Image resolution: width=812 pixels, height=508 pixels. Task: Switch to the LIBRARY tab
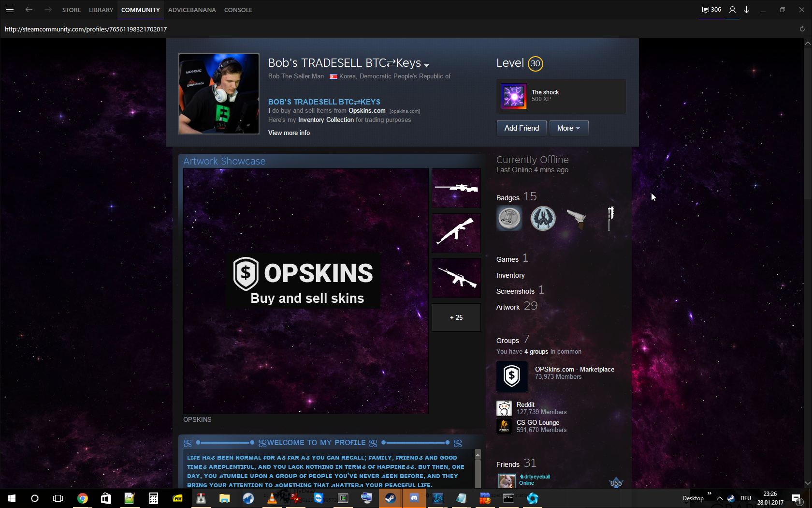tap(101, 10)
